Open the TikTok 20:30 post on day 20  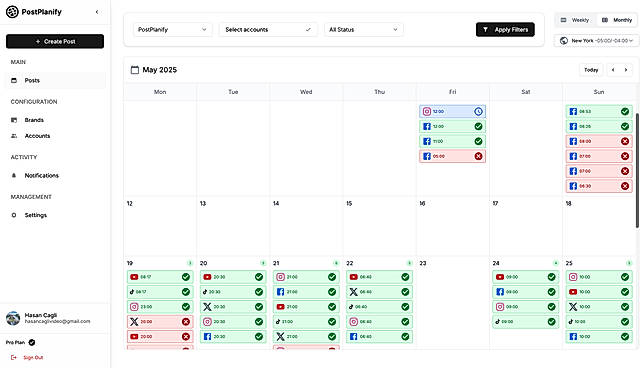coord(233,292)
